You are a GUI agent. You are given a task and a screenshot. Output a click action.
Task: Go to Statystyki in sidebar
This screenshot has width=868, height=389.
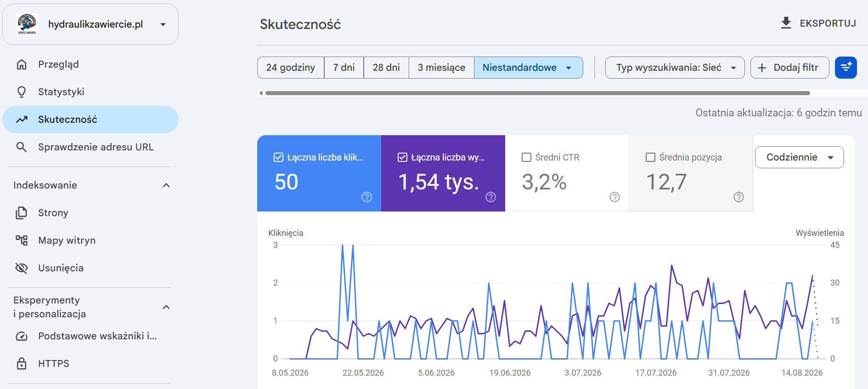(90, 92)
